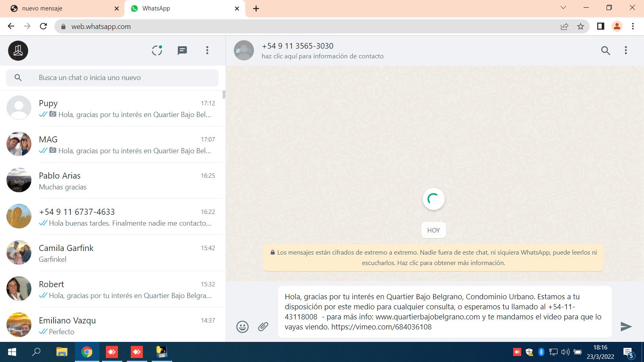This screenshot has width=644, height=362.
Task: Open the Camila Garfink conversation
Action: coord(111,253)
